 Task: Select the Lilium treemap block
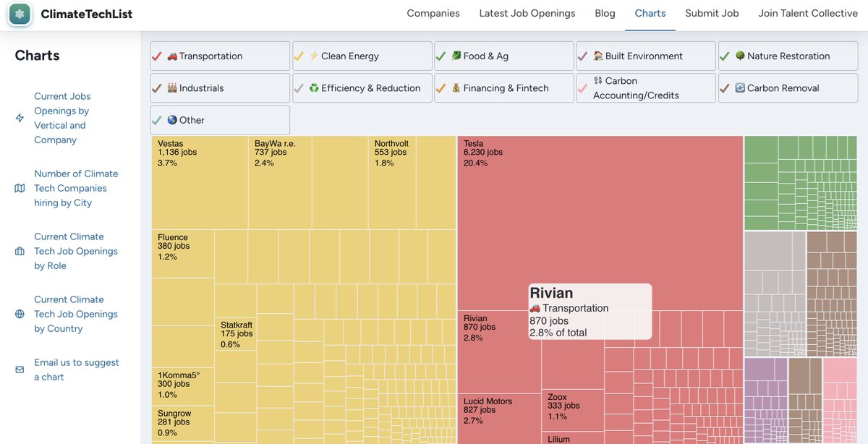click(x=573, y=438)
